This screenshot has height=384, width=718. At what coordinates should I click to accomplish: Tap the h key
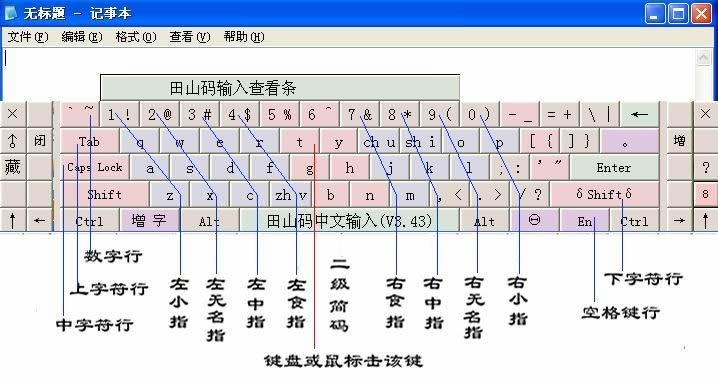tap(349, 168)
